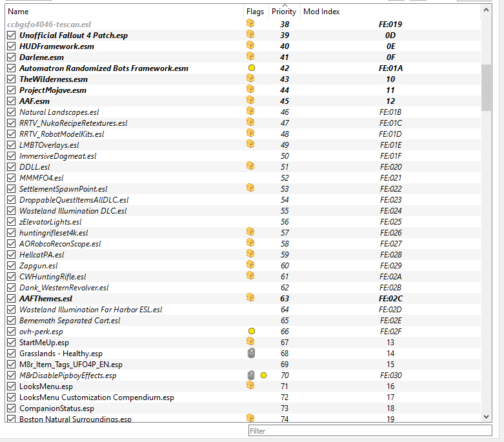Disable TheWilderness.esm plugin checkbox

(x=11, y=79)
